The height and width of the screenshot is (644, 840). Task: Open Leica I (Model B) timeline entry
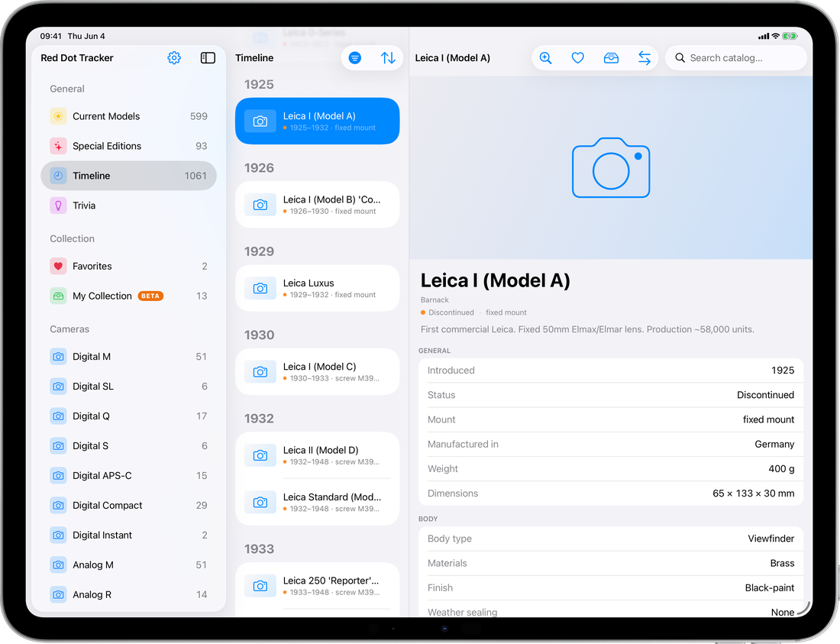point(317,205)
